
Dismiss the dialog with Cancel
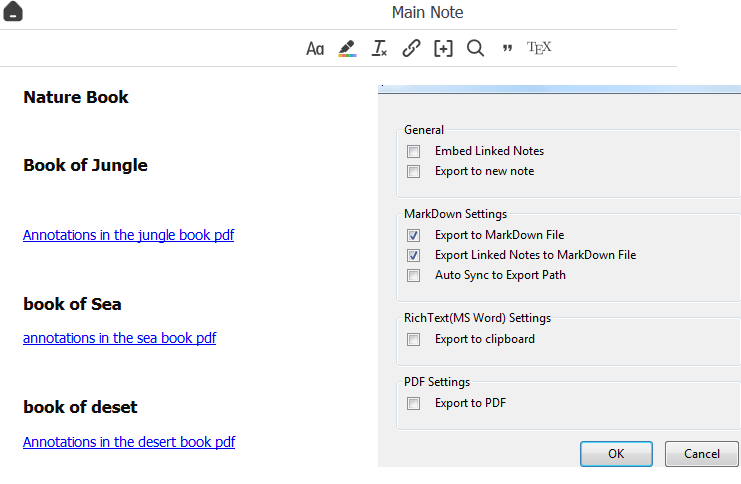pos(702,454)
